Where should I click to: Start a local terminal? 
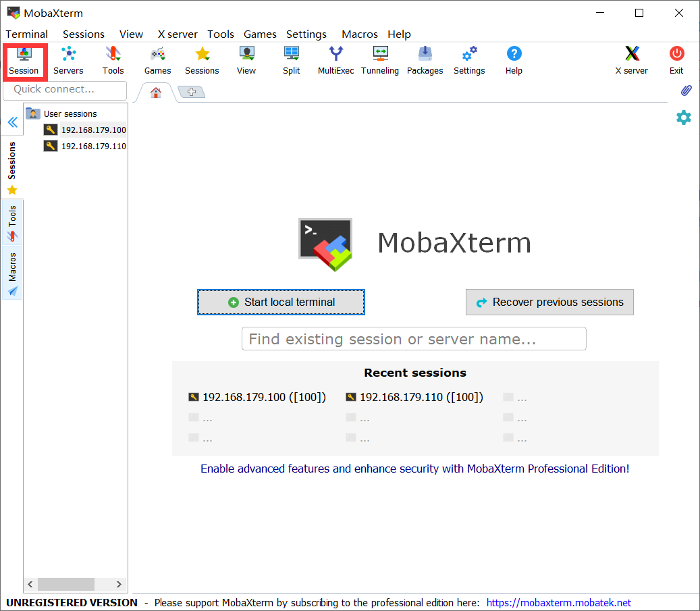(281, 302)
